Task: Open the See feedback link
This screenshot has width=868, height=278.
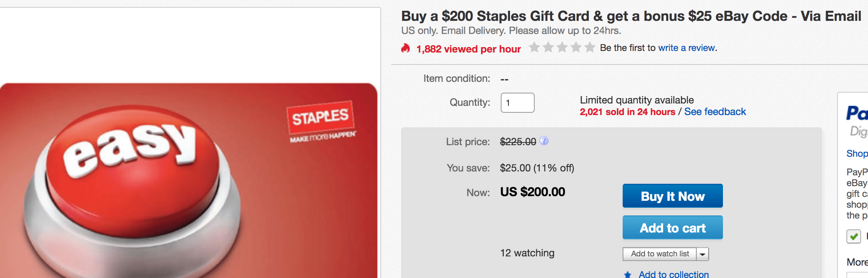Action: coord(715,112)
